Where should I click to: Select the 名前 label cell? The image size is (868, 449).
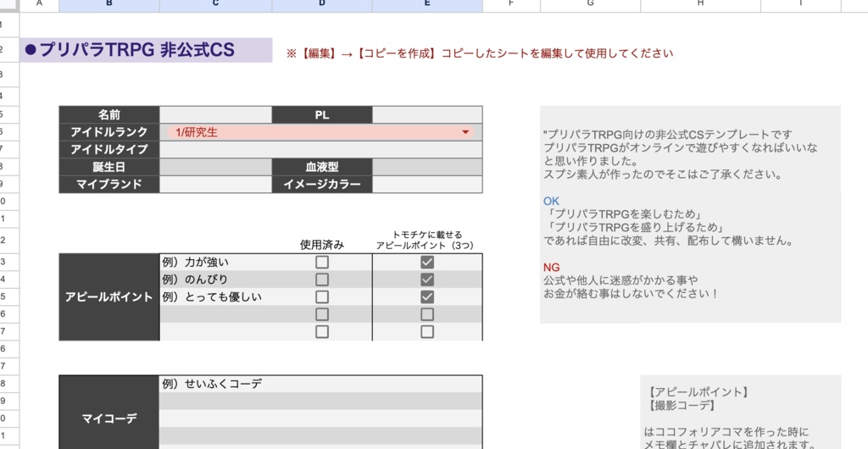tap(109, 115)
